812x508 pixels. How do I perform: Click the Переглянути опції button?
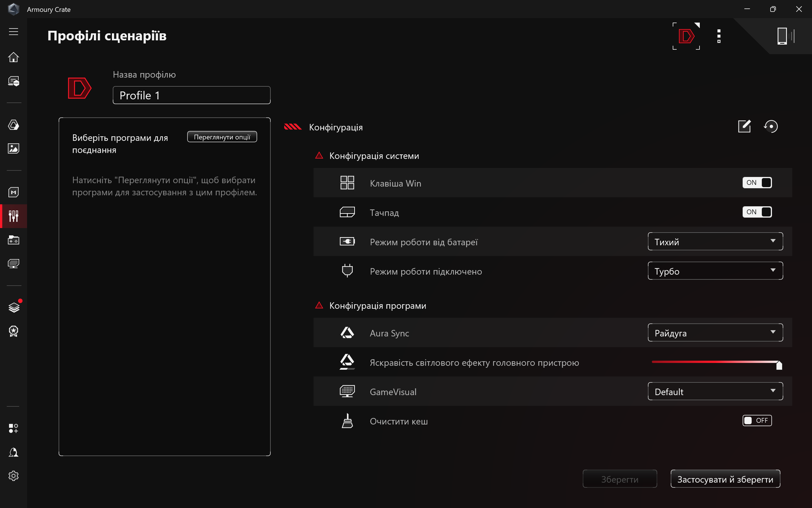222,137
